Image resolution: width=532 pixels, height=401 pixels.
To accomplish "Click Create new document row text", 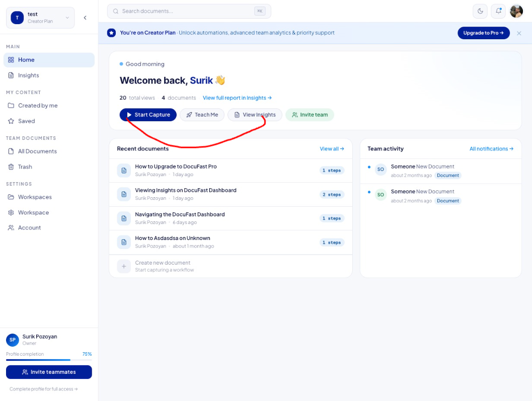I will 163,263.
